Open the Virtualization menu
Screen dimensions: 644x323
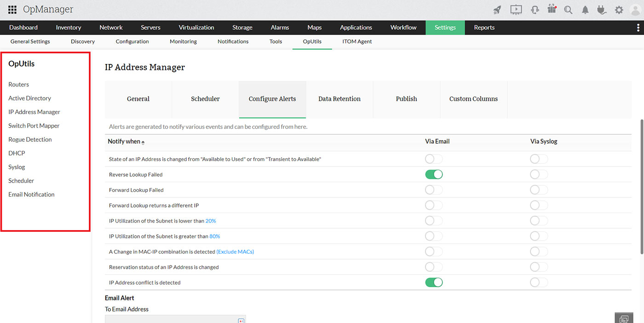tap(196, 28)
